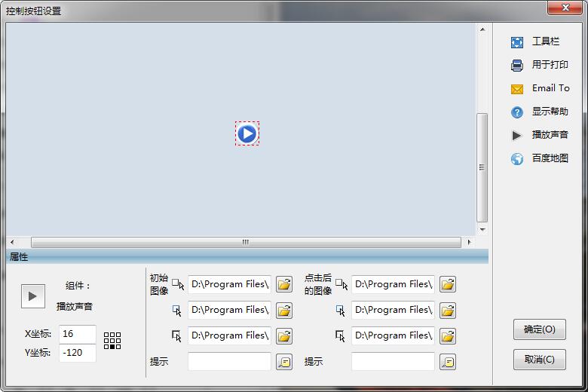Choose the 播放声音 play triangle icon in list
Image resolution: width=588 pixels, height=392 pixels.
516,136
